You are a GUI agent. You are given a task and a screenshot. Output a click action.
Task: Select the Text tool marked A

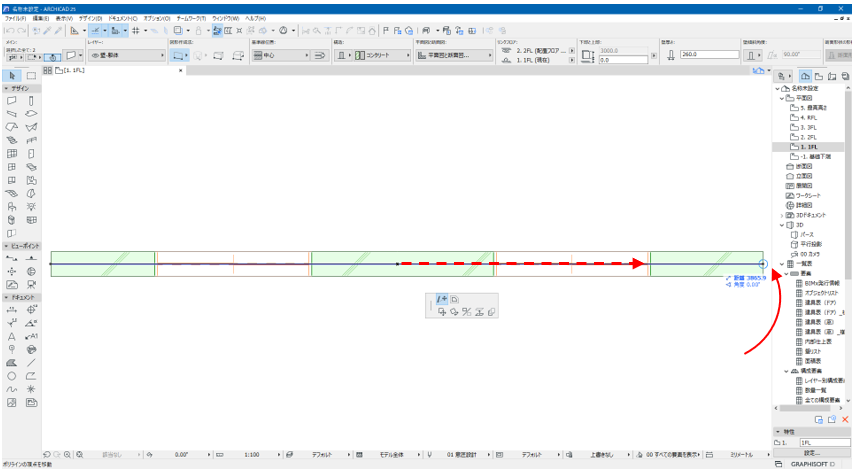[x=11, y=337]
